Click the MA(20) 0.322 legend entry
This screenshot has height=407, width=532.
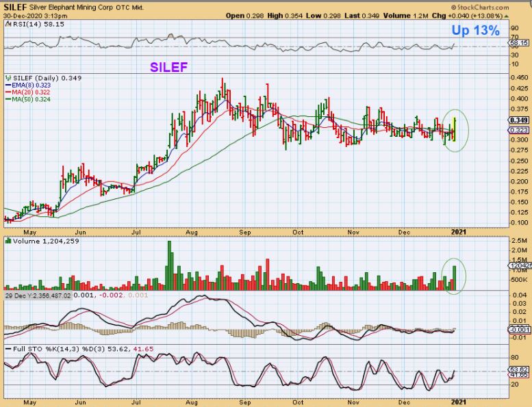pyautogui.click(x=31, y=92)
